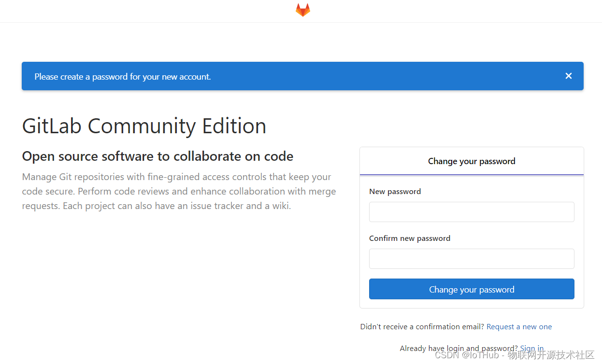
Task: Click the 'Please create a password' message text
Action: tap(123, 77)
